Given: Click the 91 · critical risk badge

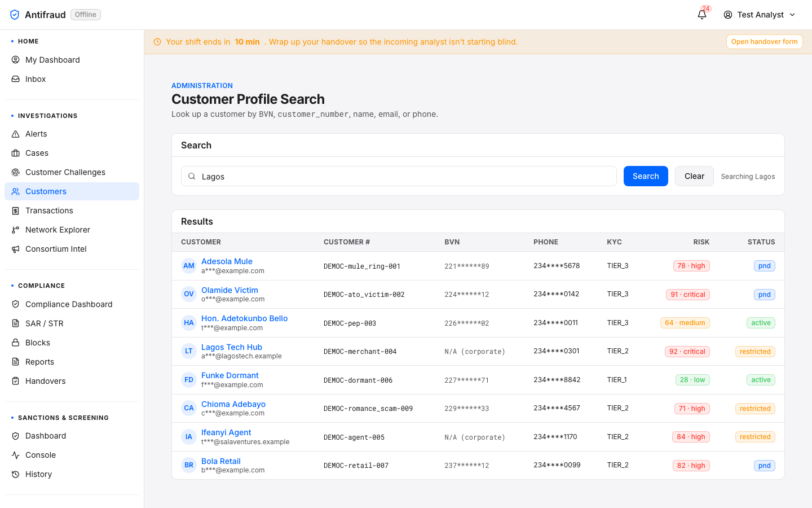Looking at the screenshot, I should pos(688,295).
